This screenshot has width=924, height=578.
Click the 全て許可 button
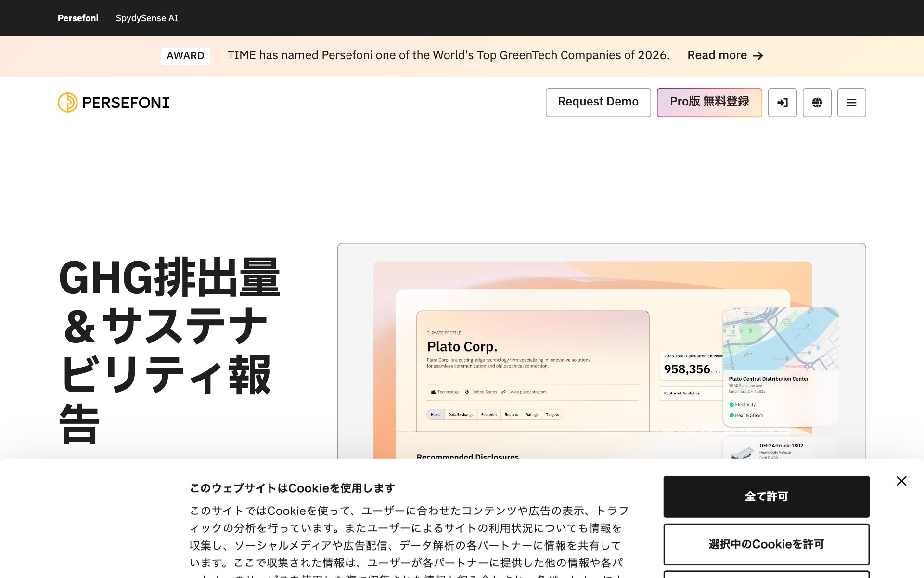[766, 497]
